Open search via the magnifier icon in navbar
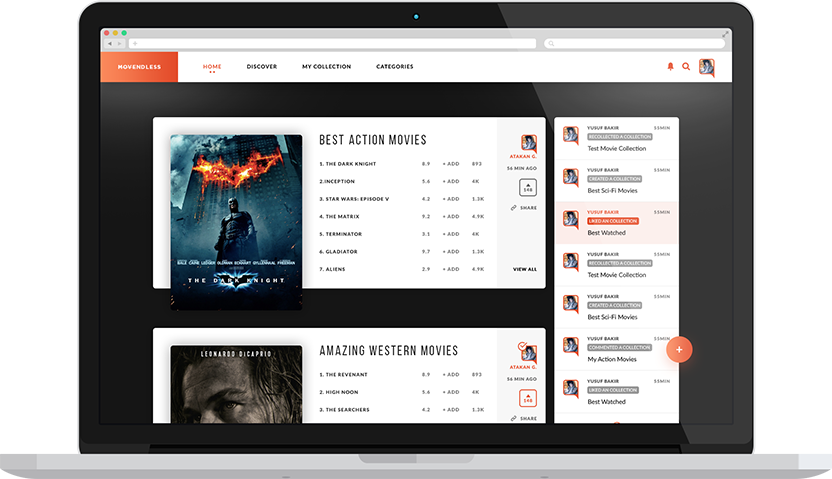 [686, 66]
